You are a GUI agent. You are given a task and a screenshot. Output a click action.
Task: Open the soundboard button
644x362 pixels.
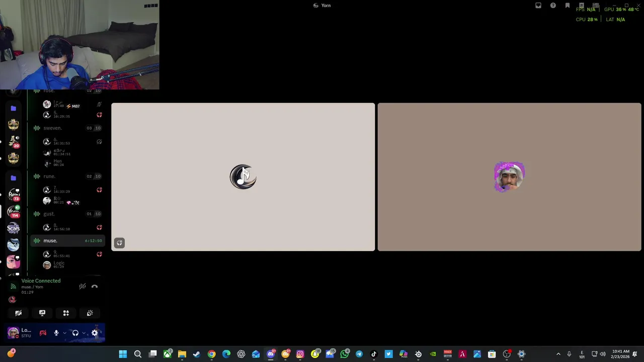coord(90,313)
